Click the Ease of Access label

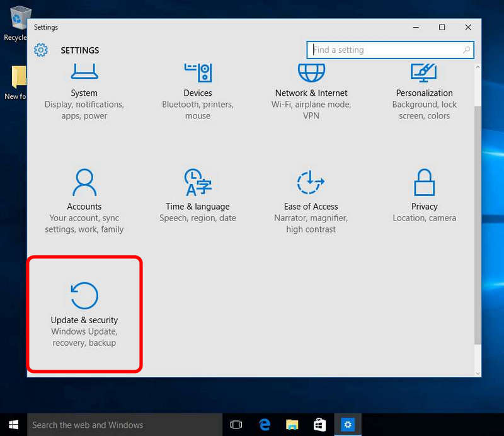click(311, 207)
